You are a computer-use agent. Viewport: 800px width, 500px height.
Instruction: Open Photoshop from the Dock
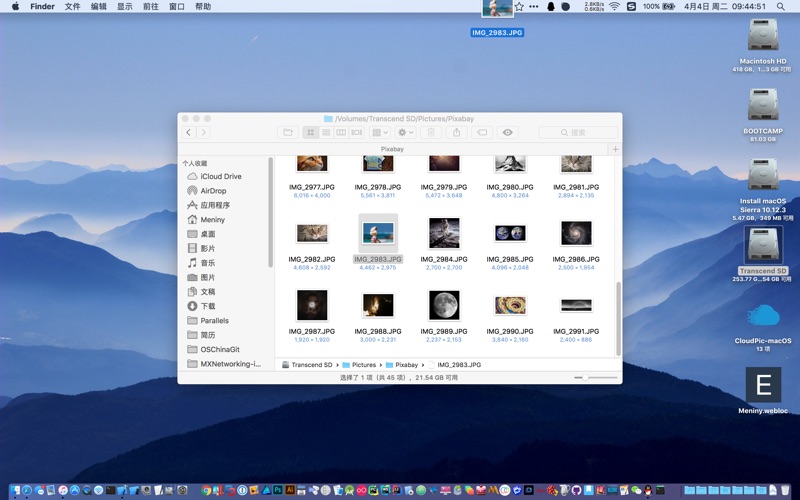pyautogui.click(x=278, y=490)
